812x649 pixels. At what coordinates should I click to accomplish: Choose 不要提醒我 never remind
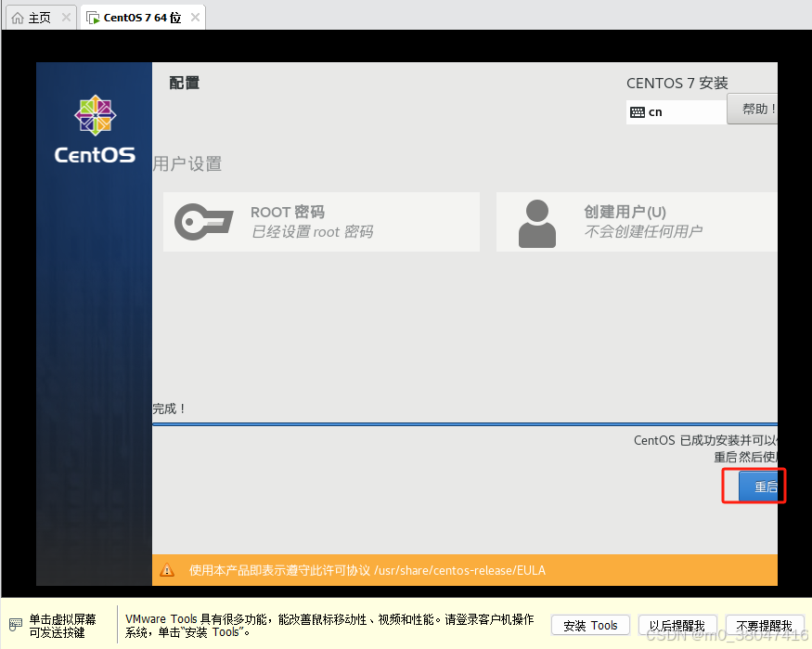pos(765,625)
